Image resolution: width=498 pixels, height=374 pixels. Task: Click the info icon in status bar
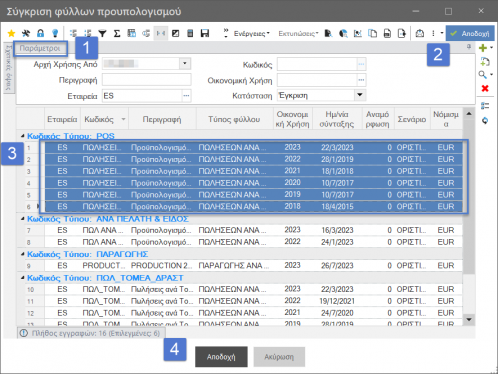tap(24, 333)
